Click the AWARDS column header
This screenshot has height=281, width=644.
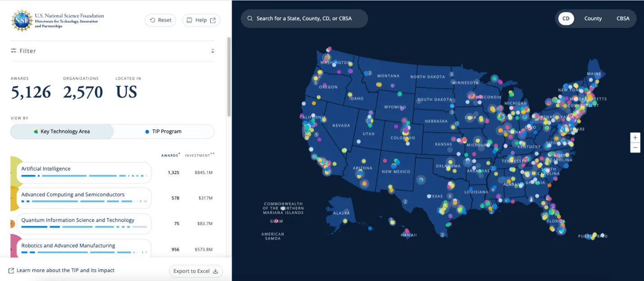pos(171,155)
